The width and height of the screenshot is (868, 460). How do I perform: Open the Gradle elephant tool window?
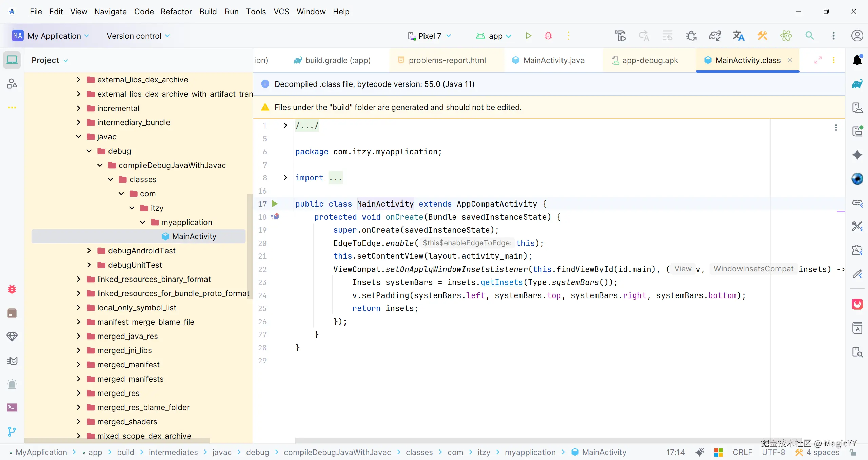pos(857,84)
